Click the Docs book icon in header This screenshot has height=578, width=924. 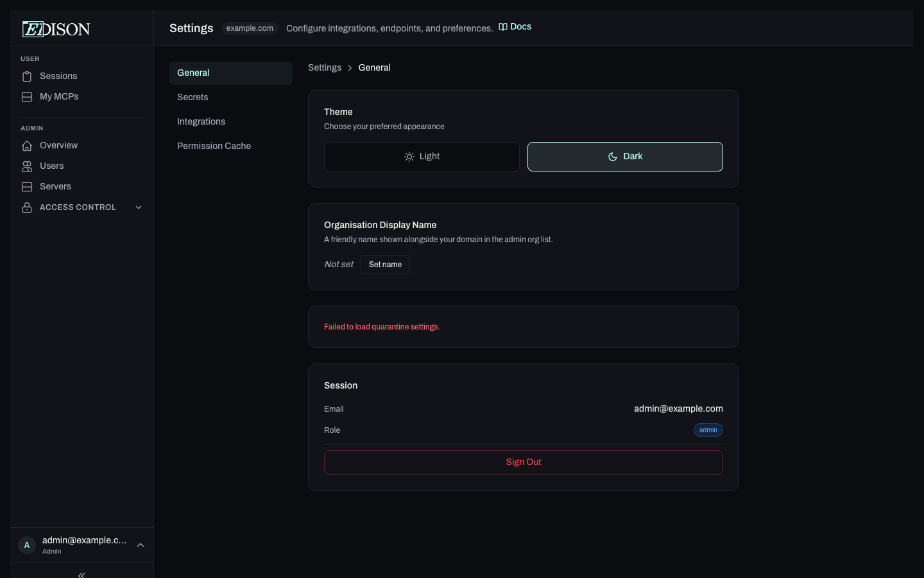(503, 26)
